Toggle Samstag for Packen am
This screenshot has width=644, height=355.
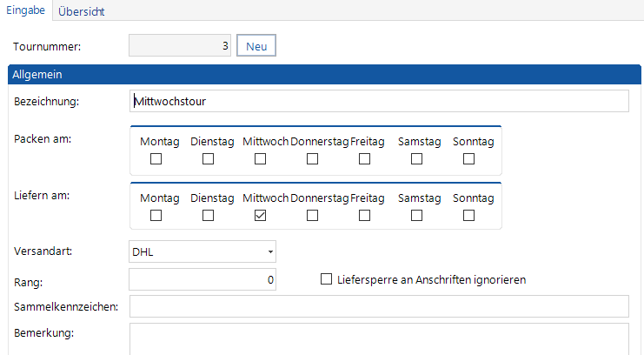[417, 159]
